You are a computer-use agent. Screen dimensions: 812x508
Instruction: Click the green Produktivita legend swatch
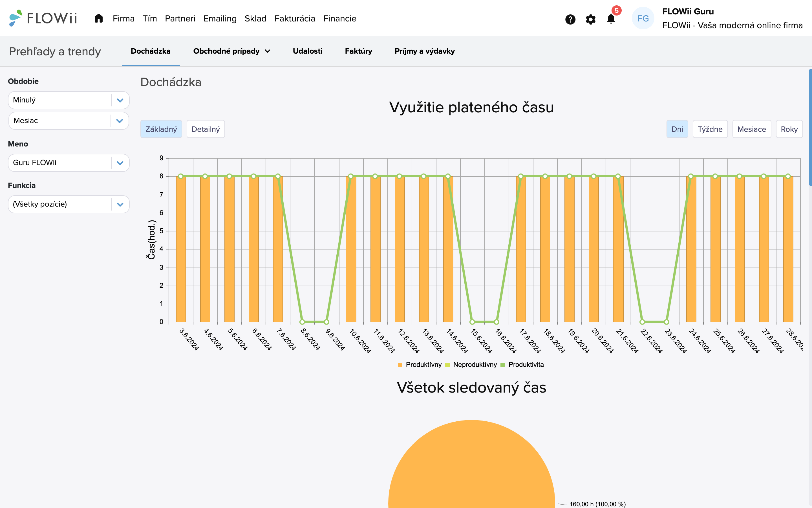(503, 365)
